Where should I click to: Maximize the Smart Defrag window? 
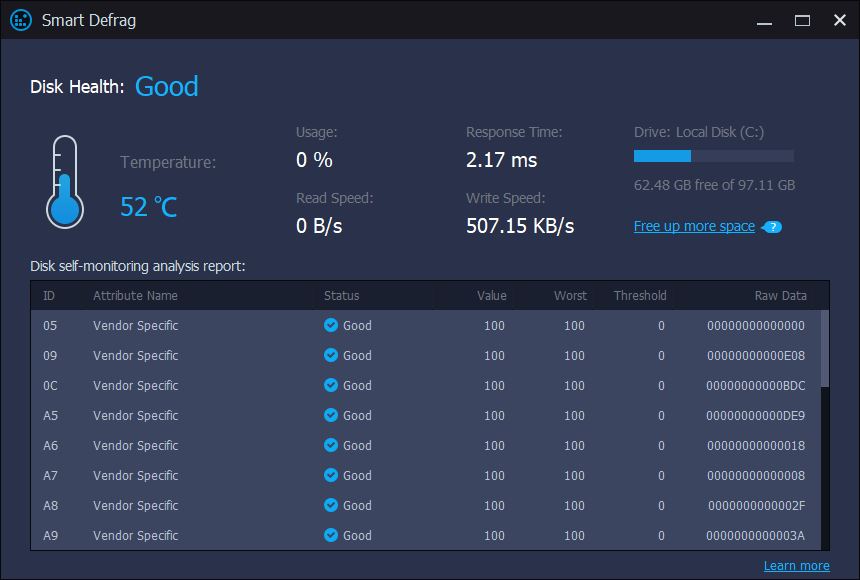click(x=802, y=21)
